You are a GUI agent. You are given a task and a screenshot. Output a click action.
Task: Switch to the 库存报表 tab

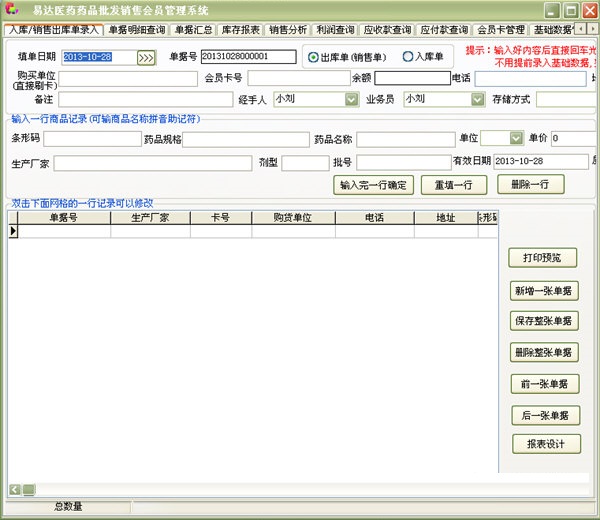click(x=240, y=29)
